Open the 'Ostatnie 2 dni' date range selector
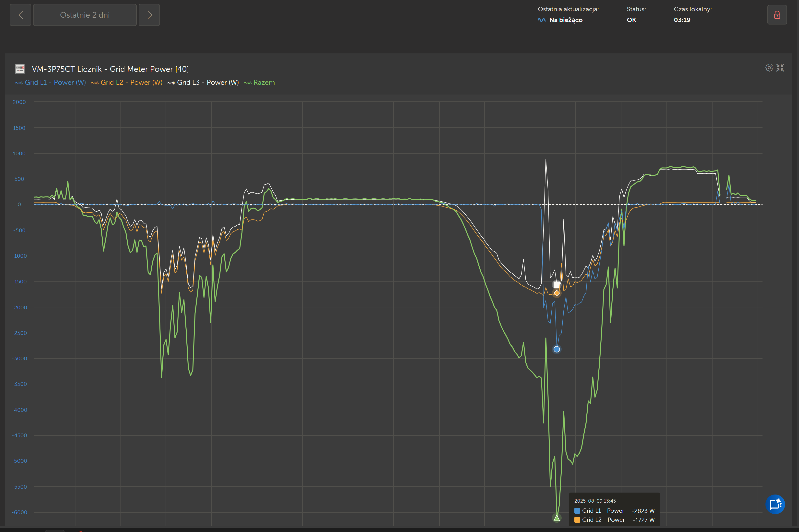799x532 pixels. pyautogui.click(x=85, y=15)
